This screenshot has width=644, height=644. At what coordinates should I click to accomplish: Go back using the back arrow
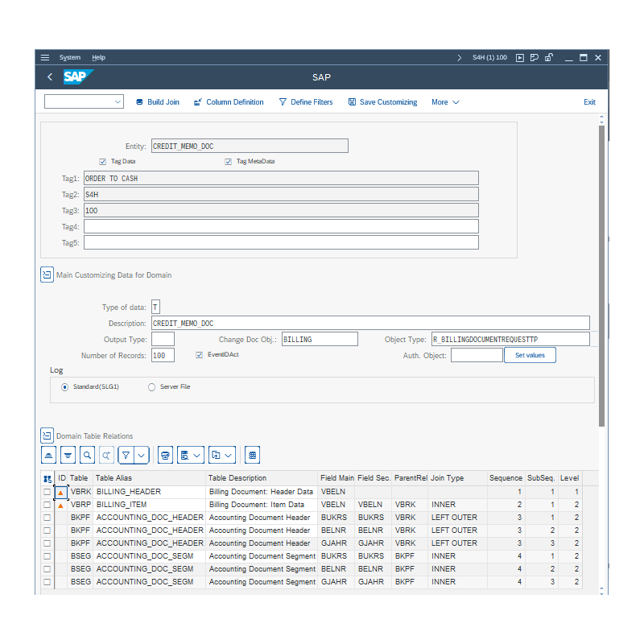pyautogui.click(x=50, y=76)
